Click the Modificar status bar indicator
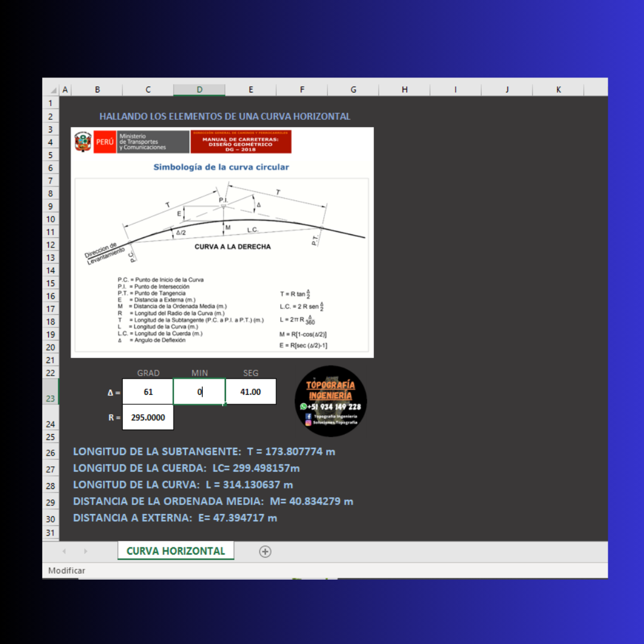Image resolution: width=644 pixels, height=644 pixels. [67, 571]
